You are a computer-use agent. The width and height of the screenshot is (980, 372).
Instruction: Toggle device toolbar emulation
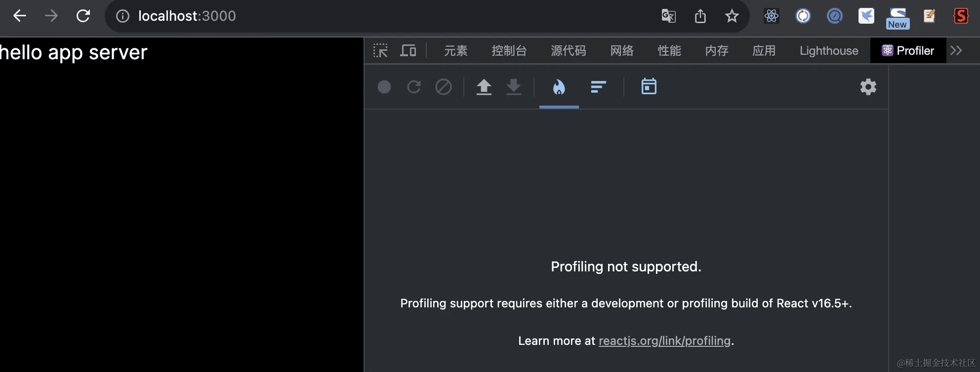click(x=408, y=50)
